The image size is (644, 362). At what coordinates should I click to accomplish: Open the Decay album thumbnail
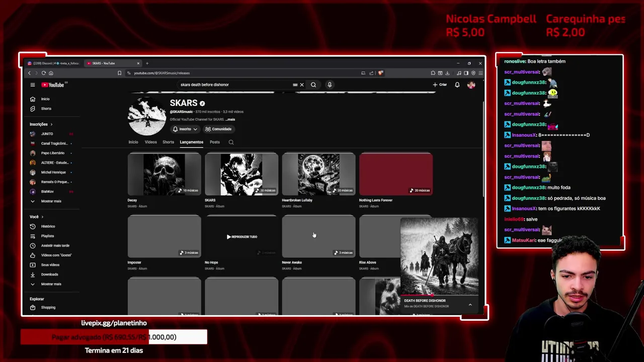tap(165, 174)
